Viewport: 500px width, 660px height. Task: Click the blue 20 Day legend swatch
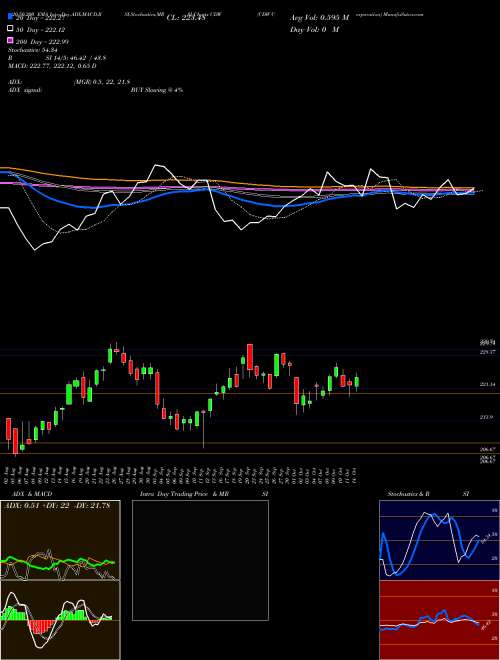coord(11,17)
